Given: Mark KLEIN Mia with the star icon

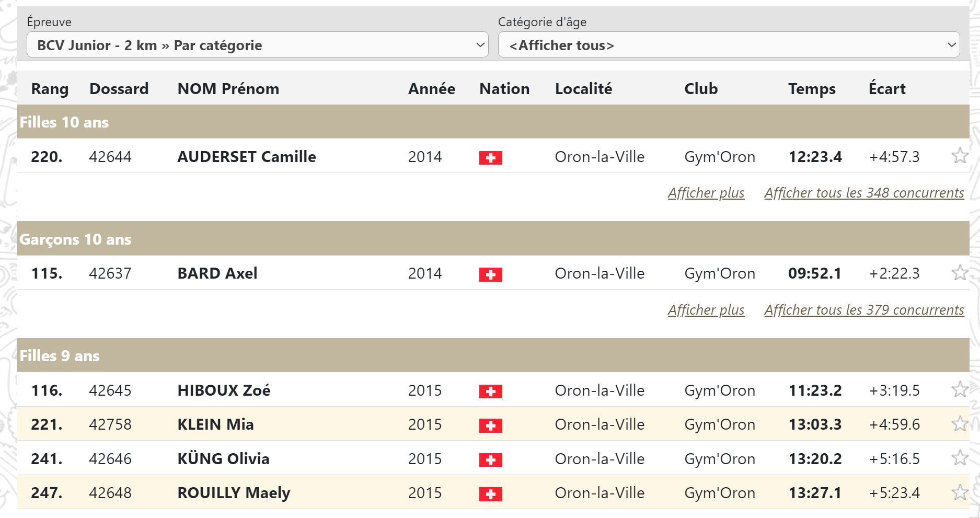Looking at the screenshot, I should (x=960, y=424).
